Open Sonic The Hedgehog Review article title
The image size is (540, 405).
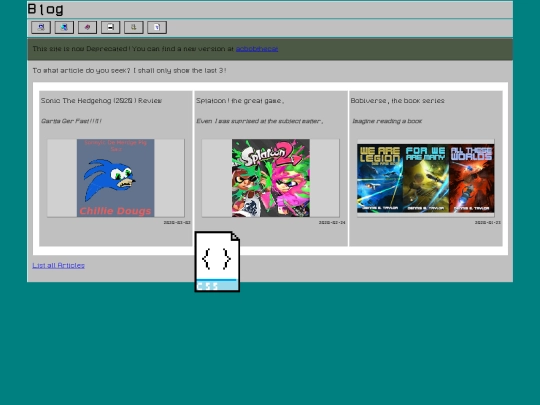click(101, 101)
